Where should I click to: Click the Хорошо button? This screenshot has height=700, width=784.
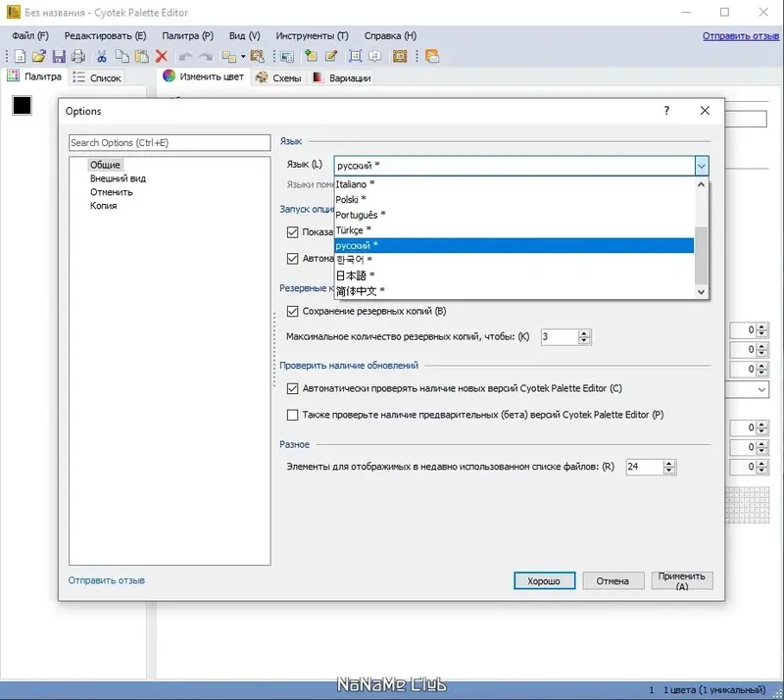click(x=545, y=581)
